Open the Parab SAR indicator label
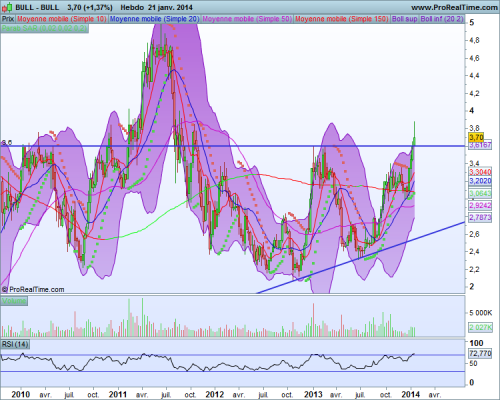The height and width of the screenshot is (400, 500). coord(45,28)
